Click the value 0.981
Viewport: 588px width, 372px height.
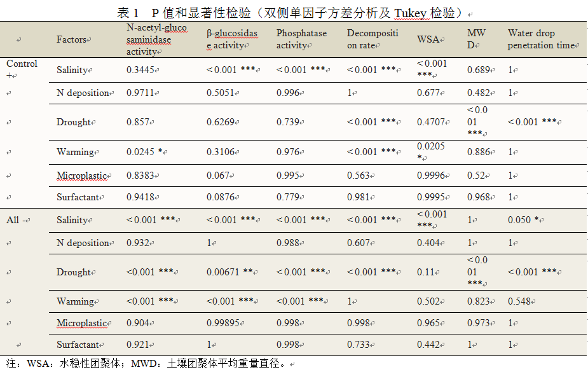(359, 197)
